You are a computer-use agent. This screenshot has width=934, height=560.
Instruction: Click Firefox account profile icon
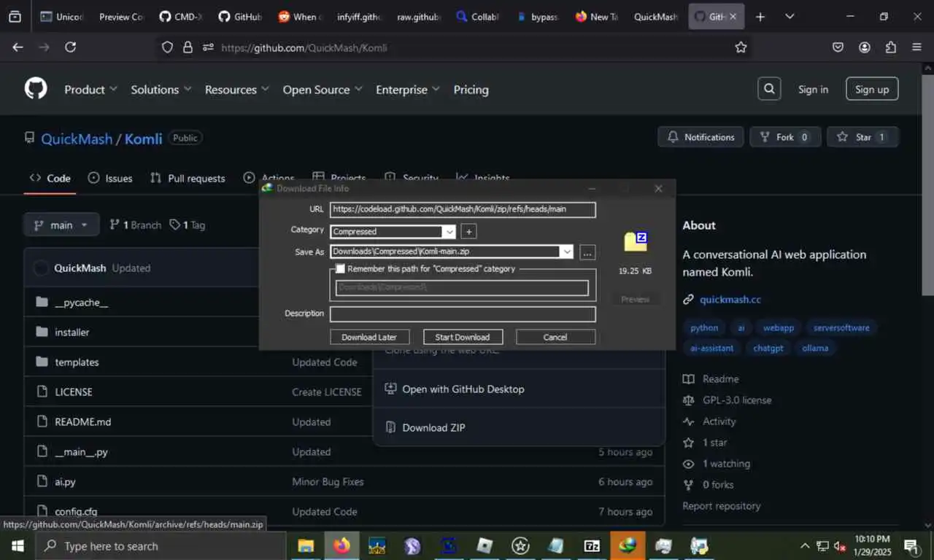865,47
